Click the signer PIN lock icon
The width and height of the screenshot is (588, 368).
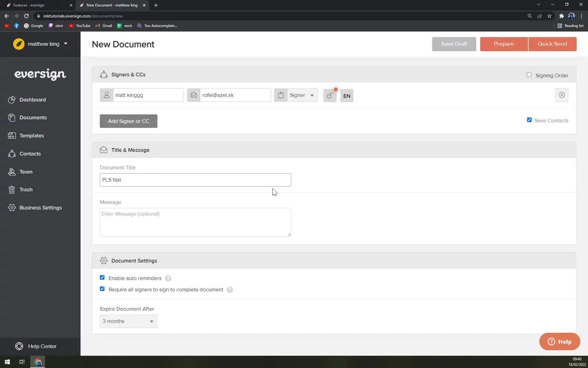[329, 96]
